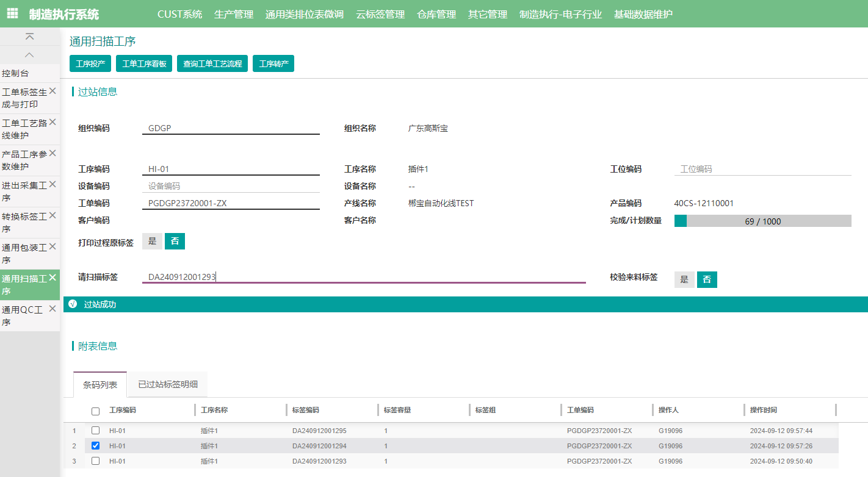Click product code text 40CS-12110001
Image resolution: width=868 pixels, height=477 pixels.
click(704, 203)
